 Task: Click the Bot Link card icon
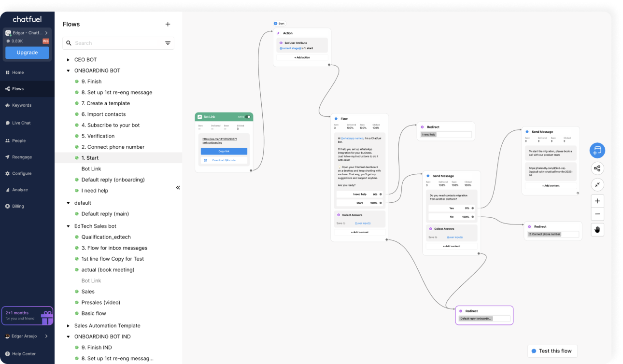(199, 117)
